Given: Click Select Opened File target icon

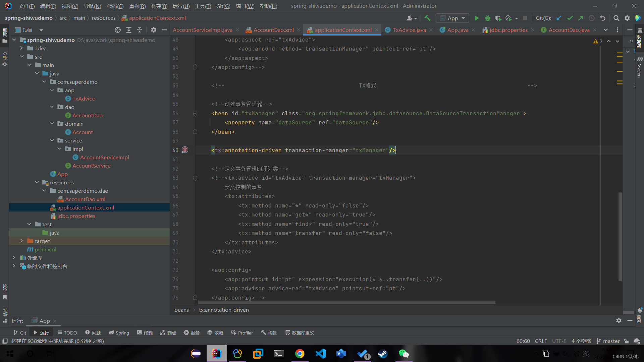Looking at the screenshot, I should tap(118, 30).
